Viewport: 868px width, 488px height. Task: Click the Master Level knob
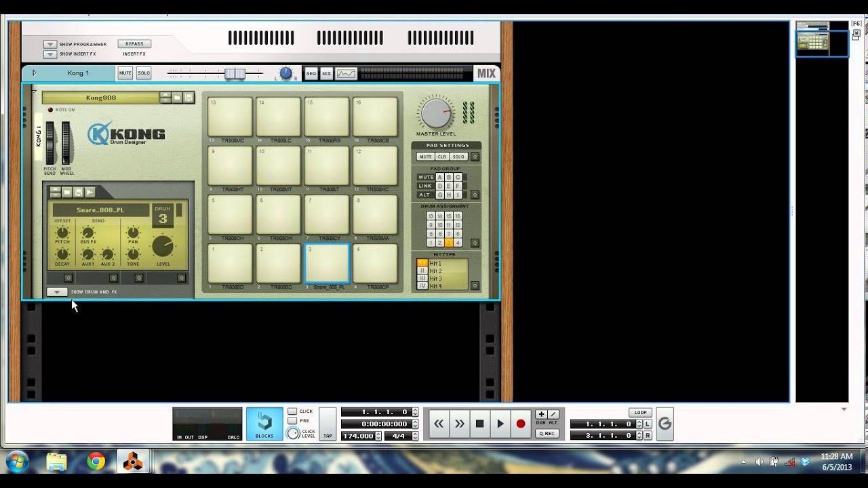pyautogui.click(x=437, y=113)
